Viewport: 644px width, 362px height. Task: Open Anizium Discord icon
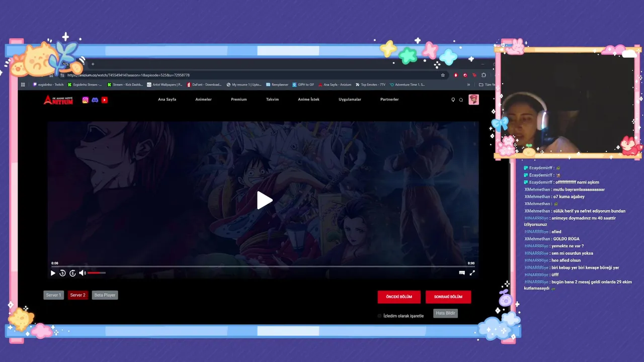(95, 100)
